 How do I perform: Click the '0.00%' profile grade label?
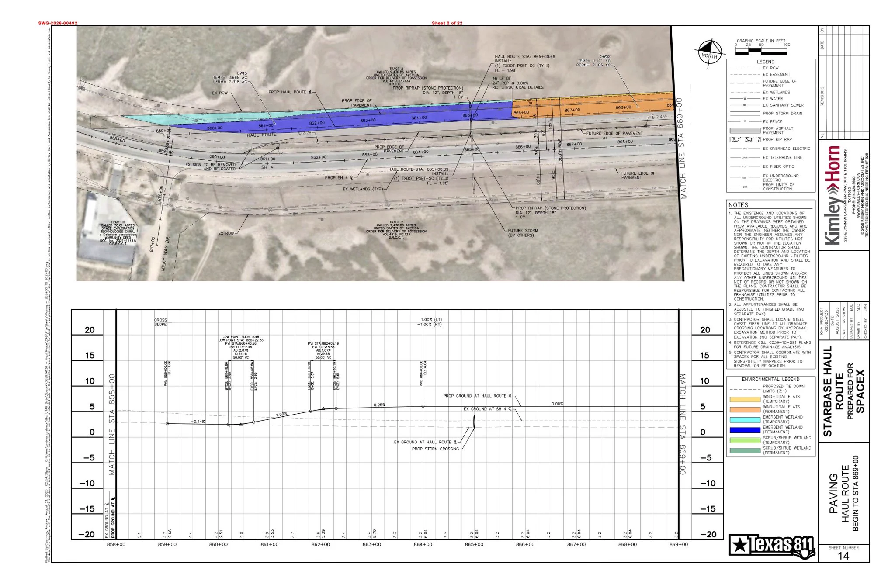pos(557,404)
